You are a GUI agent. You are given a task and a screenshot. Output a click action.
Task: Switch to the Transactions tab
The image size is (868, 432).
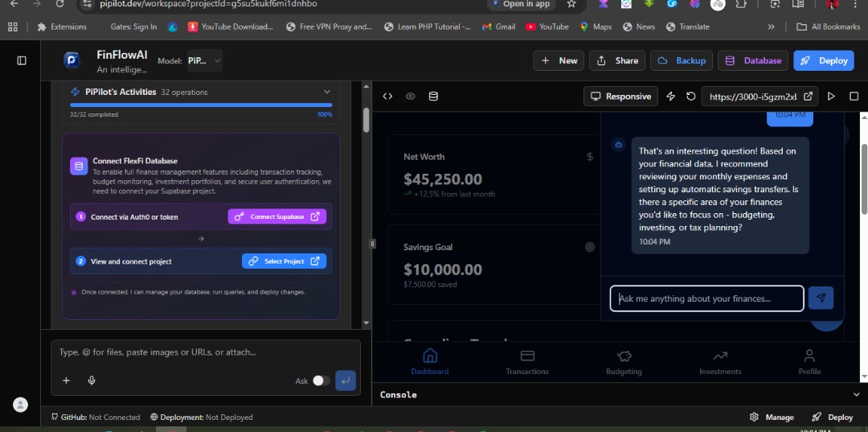click(x=527, y=361)
